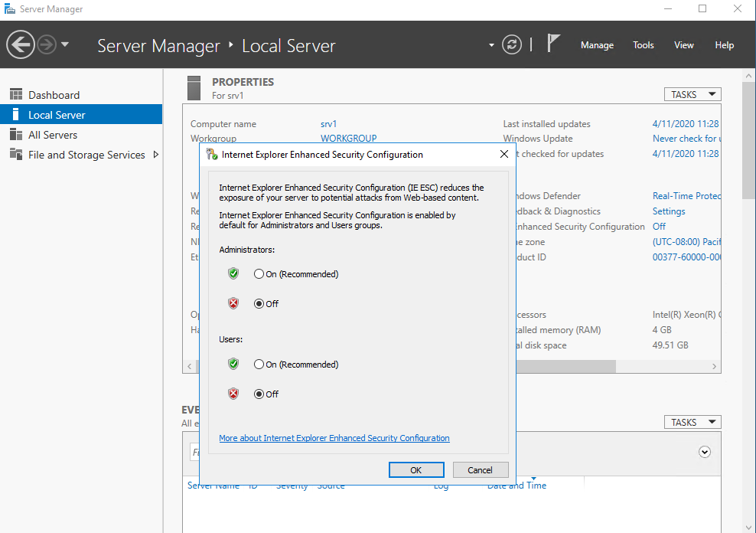Click the IE ESC dialog title bar icon
Screen dimensions: 756x533
pyautogui.click(x=212, y=155)
